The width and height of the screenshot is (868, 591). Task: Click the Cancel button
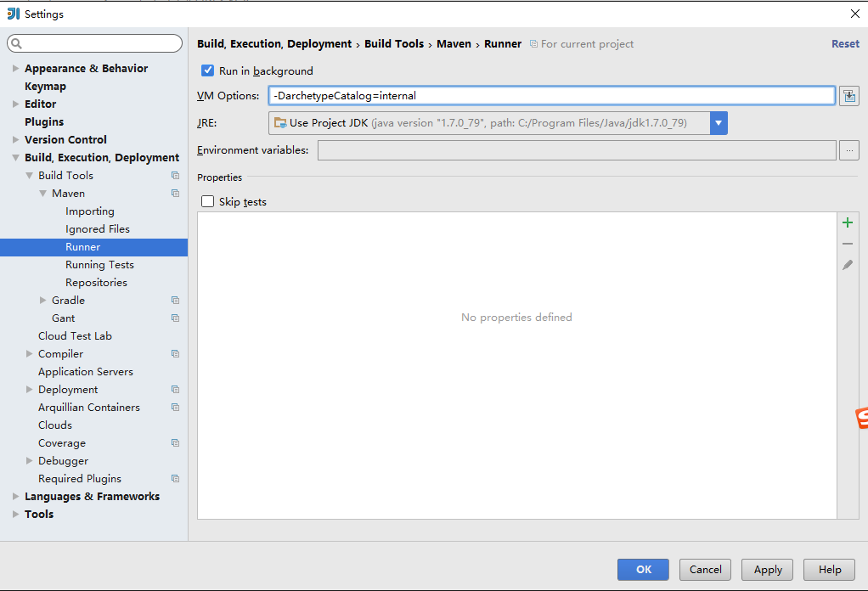(x=705, y=570)
